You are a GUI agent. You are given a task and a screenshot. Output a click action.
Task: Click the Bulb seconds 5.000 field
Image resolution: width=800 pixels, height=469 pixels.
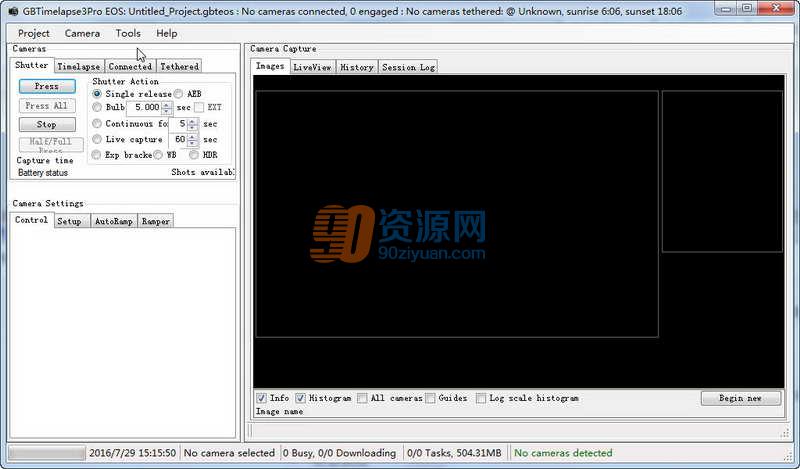coord(144,108)
